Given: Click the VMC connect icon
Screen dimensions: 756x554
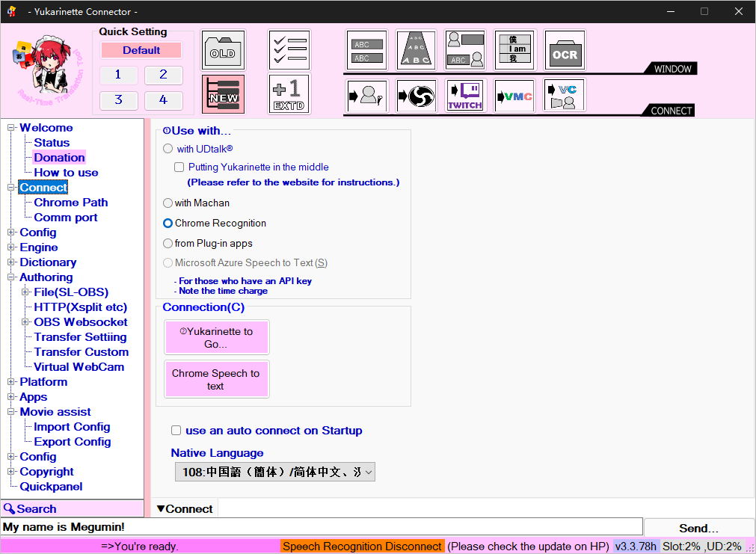Looking at the screenshot, I should (514, 96).
